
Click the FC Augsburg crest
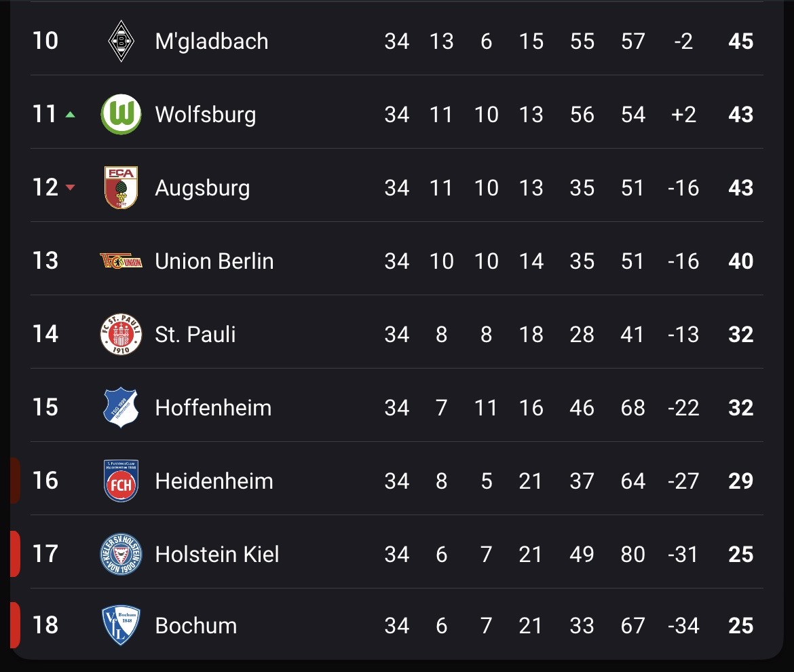point(121,187)
